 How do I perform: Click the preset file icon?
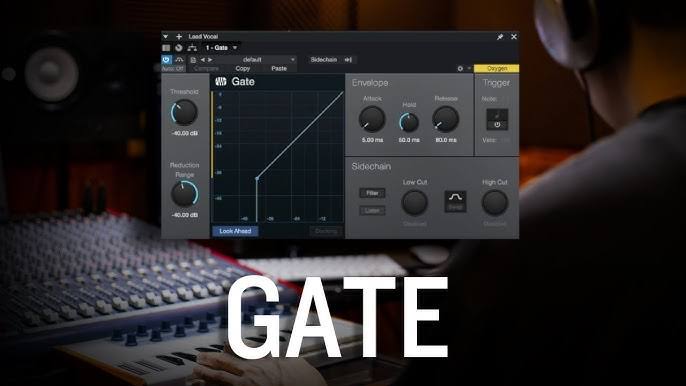193,60
